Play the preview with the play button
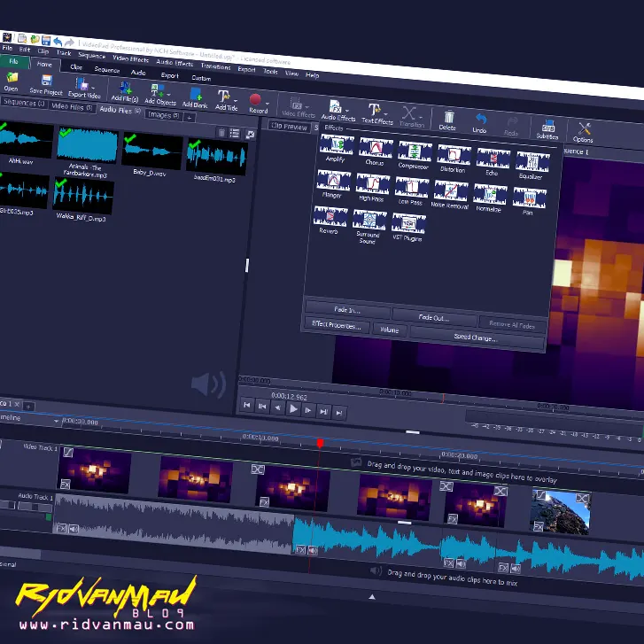The width and height of the screenshot is (644, 644). pyautogui.click(x=293, y=409)
